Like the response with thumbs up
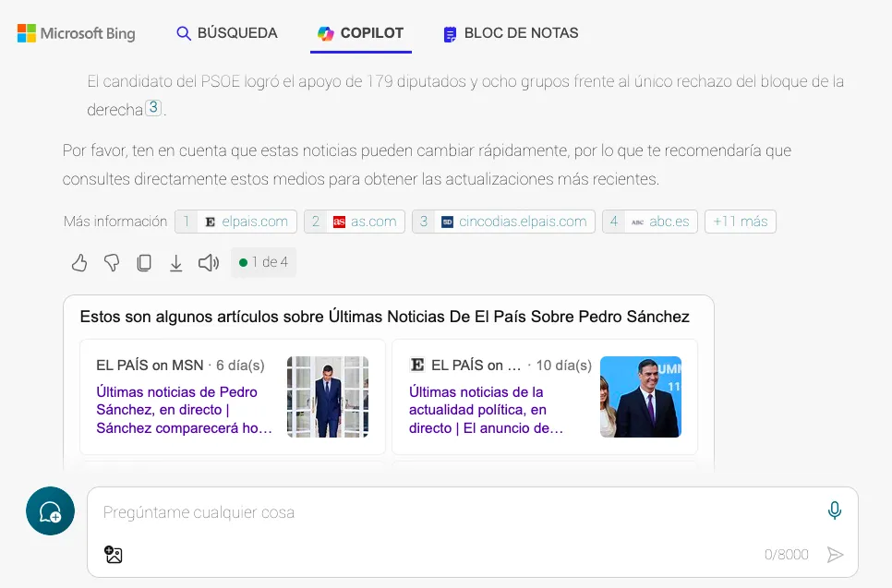 [79, 263]
